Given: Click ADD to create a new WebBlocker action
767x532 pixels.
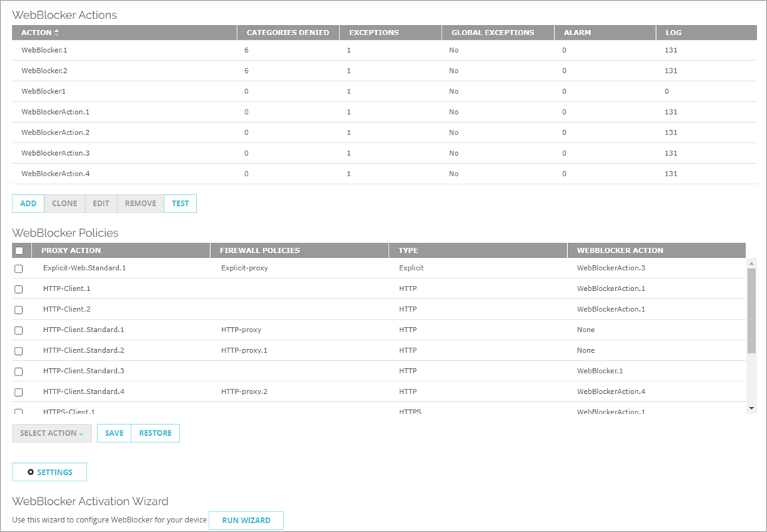Looking at the screenshot, I should point(28,203).
